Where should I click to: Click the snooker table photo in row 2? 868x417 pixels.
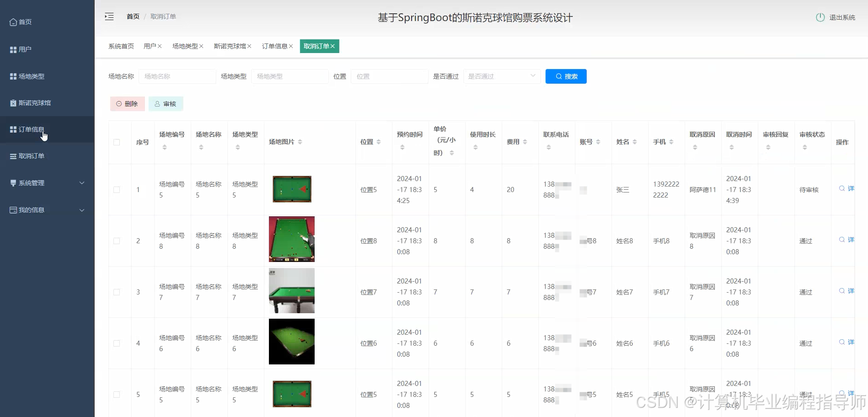click(291, 239)
